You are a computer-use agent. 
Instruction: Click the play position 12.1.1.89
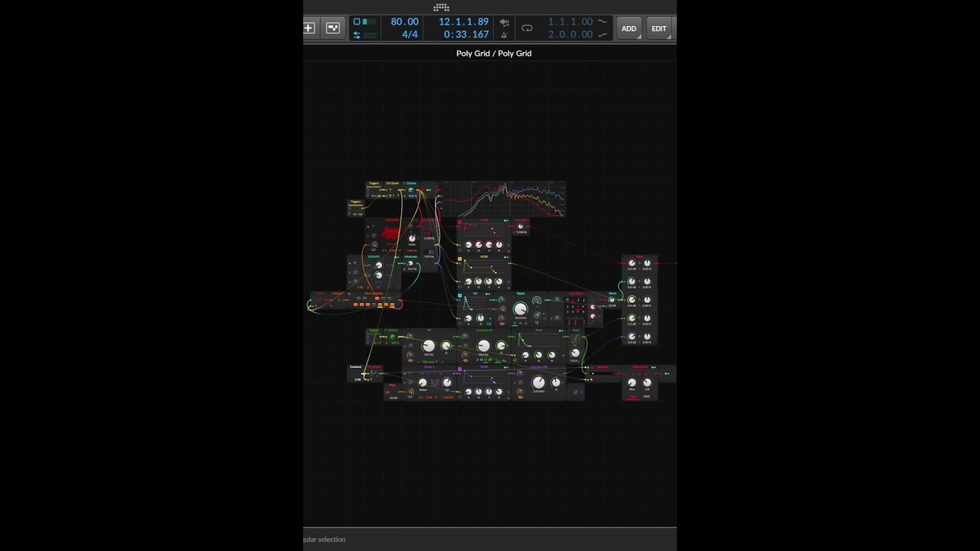463,22
